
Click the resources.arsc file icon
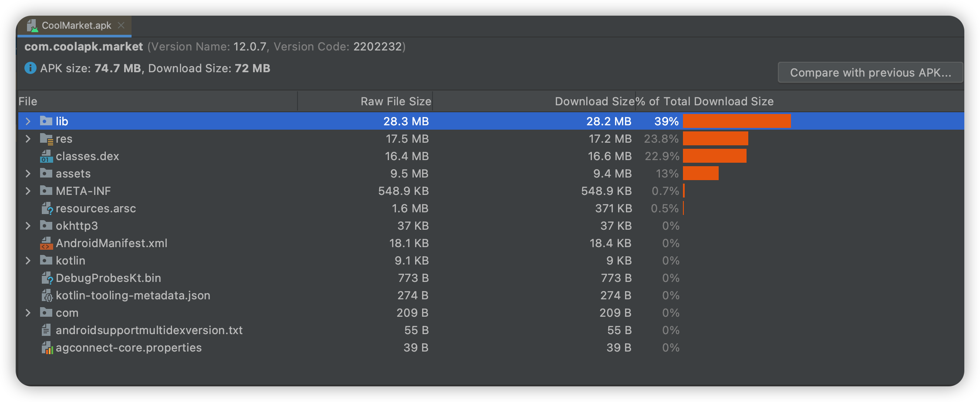47,208
